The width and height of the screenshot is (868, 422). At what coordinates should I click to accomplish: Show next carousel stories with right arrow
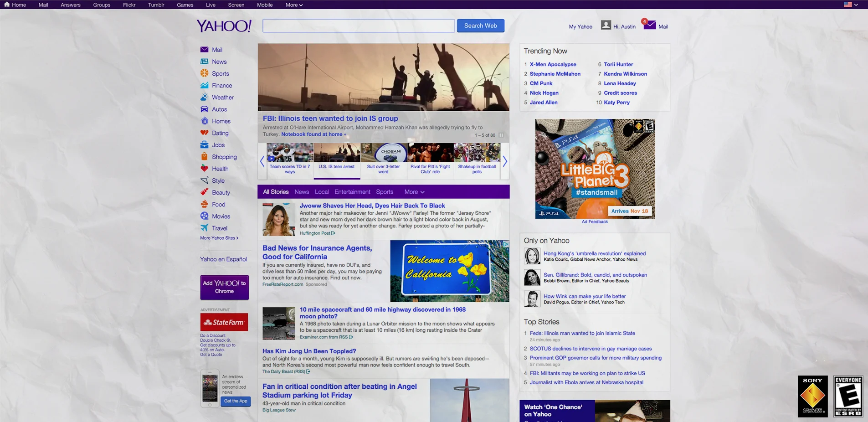pyautogui.click(x=505, y=161)
